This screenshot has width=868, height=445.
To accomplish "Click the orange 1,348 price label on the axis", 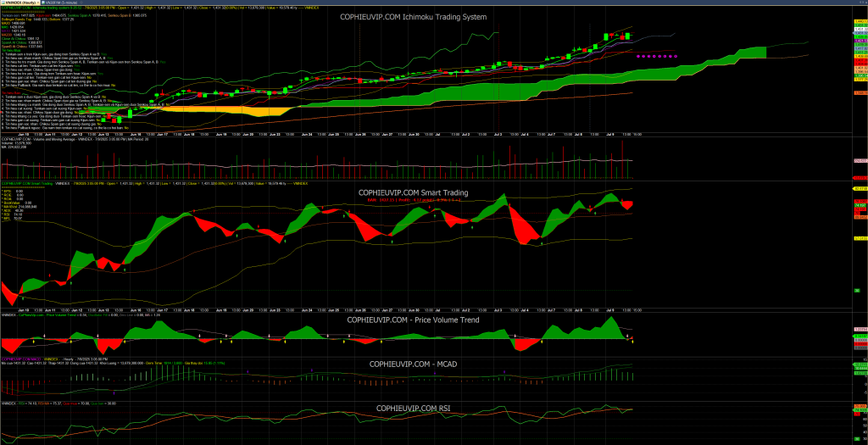I will tap(861, 92).
